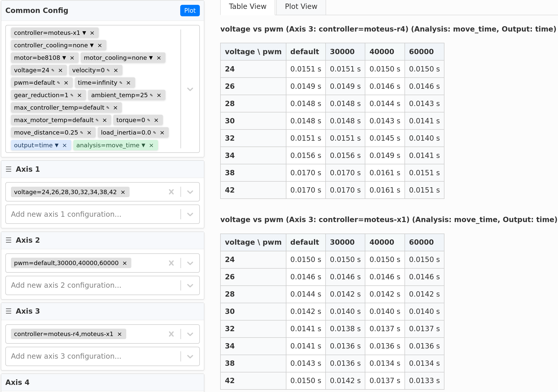
Task: Select the Table View tab
Action: (x=247, y=7)
